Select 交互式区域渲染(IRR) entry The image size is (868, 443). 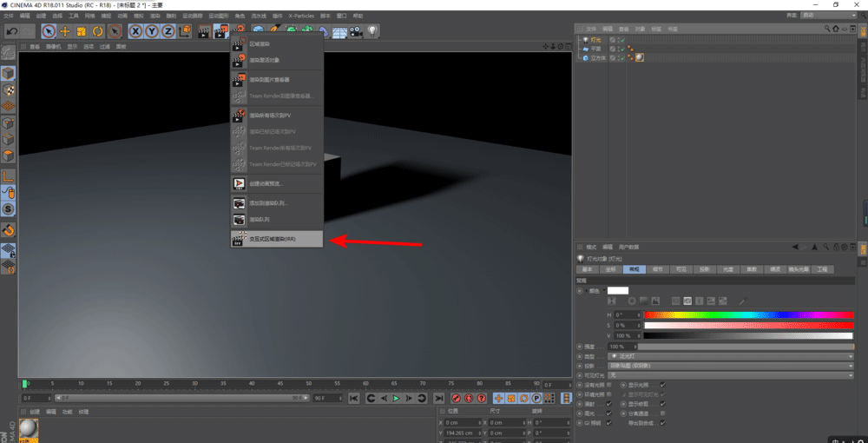point(277,239)
